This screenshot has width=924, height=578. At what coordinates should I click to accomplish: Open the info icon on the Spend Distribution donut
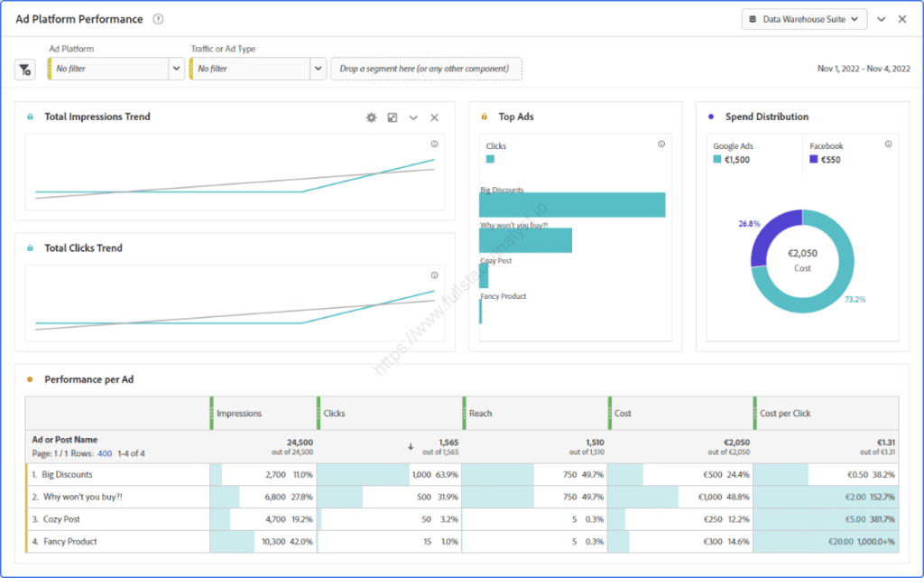click(889, 143)
